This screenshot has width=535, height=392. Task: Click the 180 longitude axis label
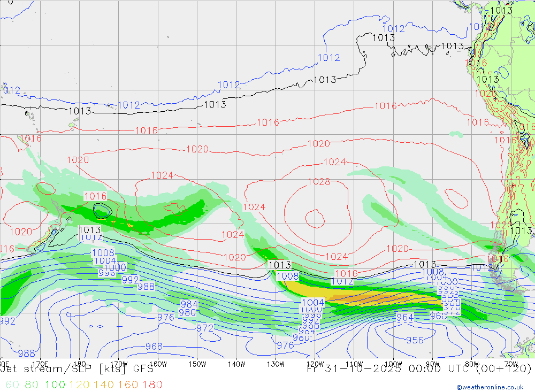click(80, 364)
